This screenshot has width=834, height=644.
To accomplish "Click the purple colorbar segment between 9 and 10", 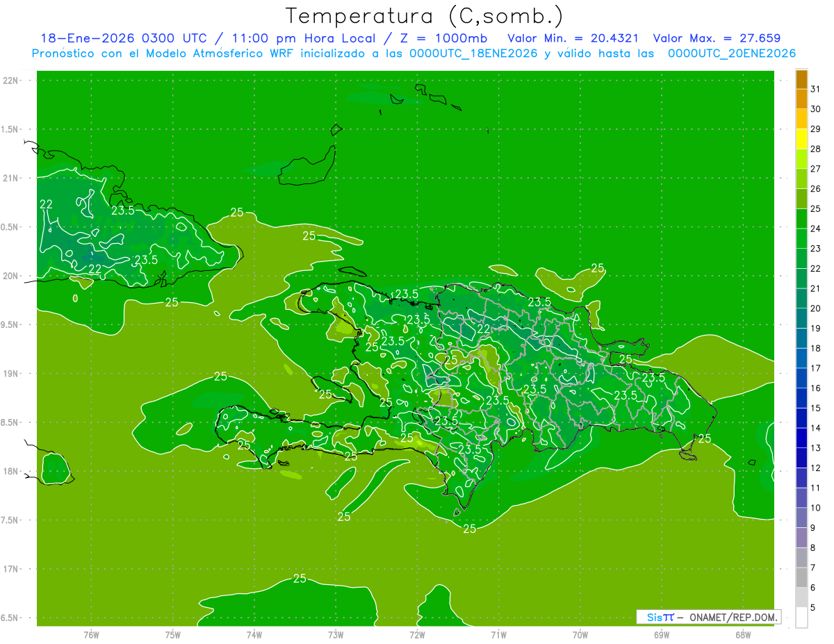I will tap(801, 518).
